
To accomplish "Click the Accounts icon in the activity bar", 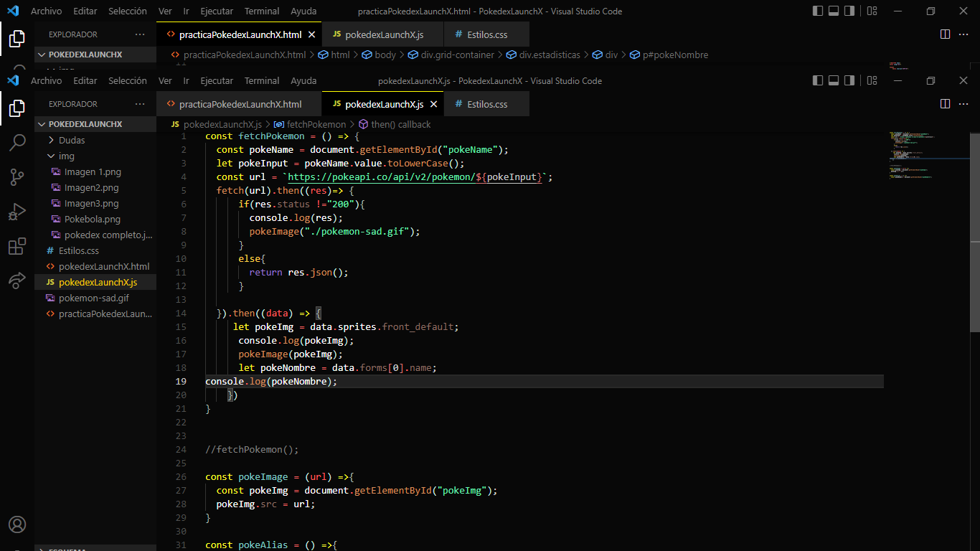I will [17, 524].
